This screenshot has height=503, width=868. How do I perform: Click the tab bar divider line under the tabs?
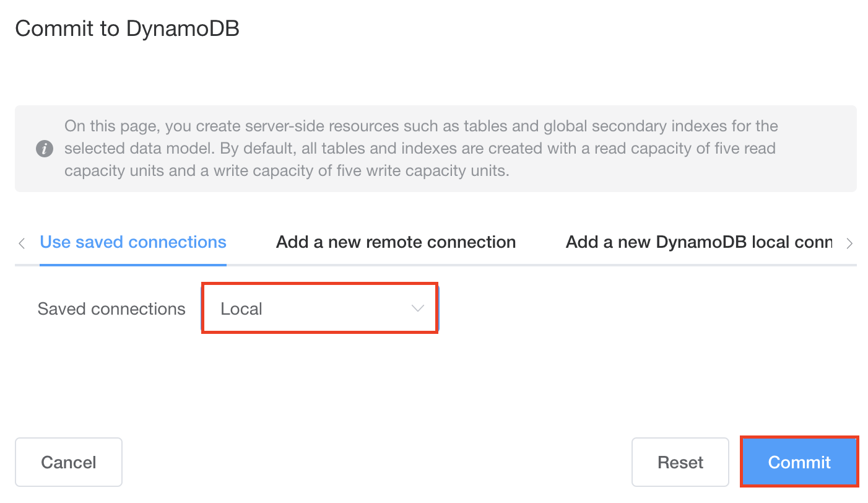click(x=542, y=265)
